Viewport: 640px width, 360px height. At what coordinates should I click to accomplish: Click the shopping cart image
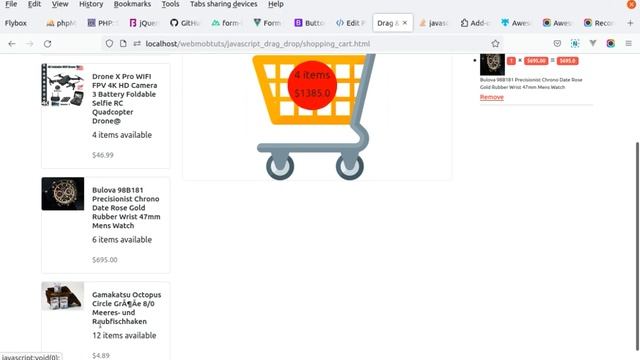click(x=313, y=117)
